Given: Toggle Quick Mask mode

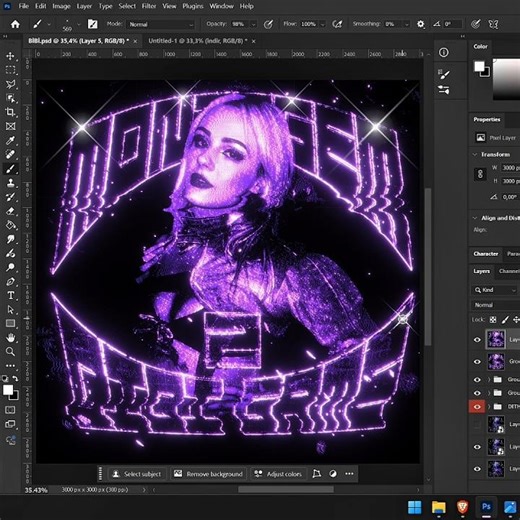Looking at the screenshot, I should point(10,410).
